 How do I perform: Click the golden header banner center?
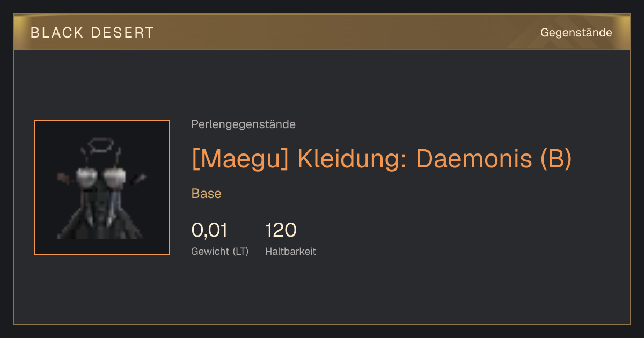[322, 32]
